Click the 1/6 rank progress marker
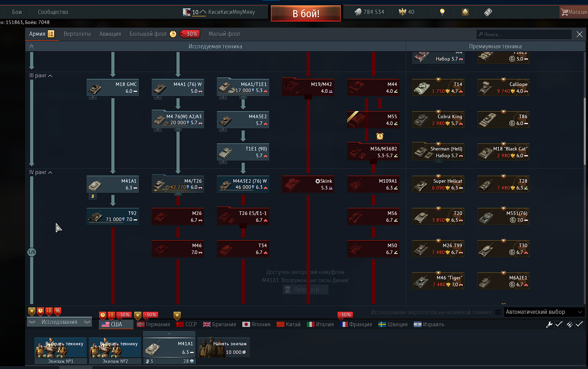Image resolution: width=588 pixels, height=369 pixels. (31, 252)
